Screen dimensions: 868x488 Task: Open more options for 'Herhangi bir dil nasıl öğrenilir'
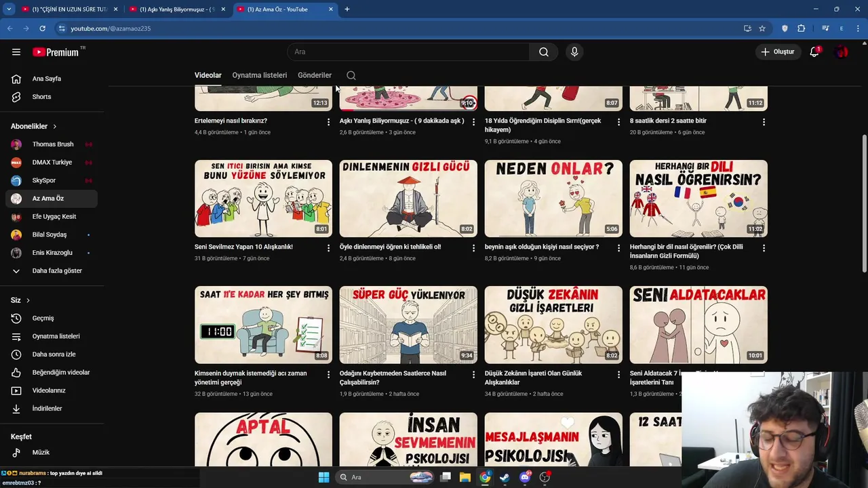point(764,248)
